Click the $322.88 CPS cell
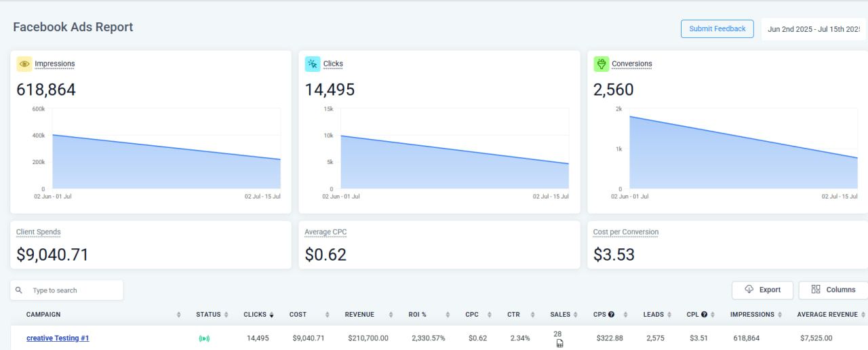868x350 pixels. [x=610, y=338]
